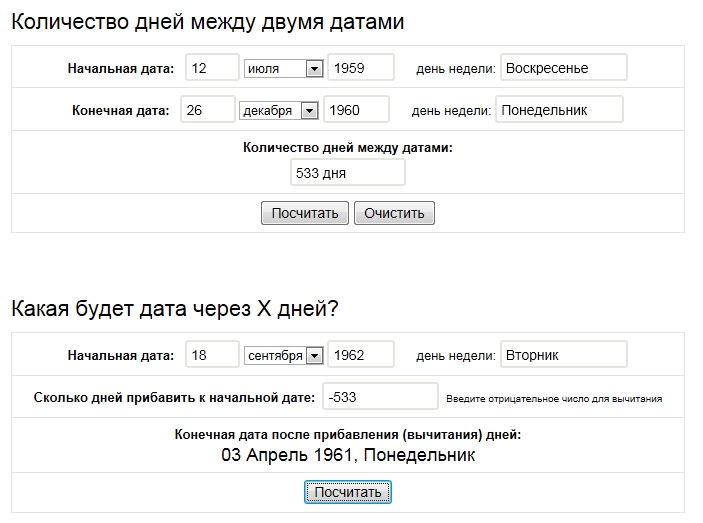703x523 pixels.
Task: Click the result field showing 533 дня
Action: (347, 173)
